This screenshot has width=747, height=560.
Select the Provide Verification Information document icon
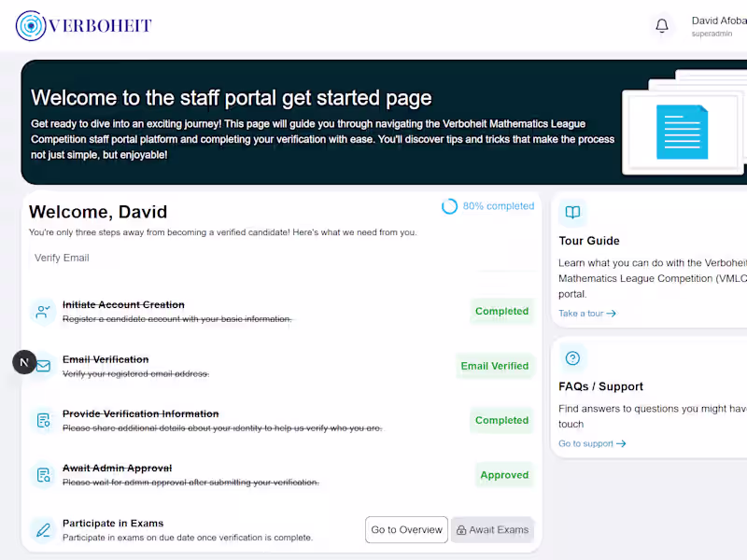[x=43, y=420]
